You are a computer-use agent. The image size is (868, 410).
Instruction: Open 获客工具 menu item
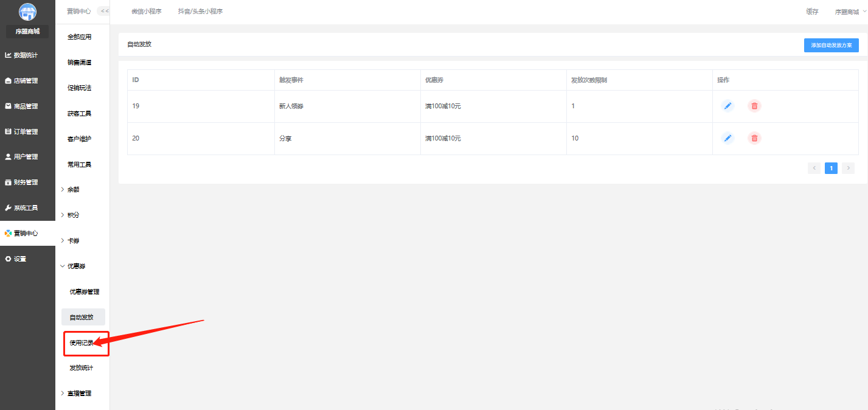coord(80,114)
